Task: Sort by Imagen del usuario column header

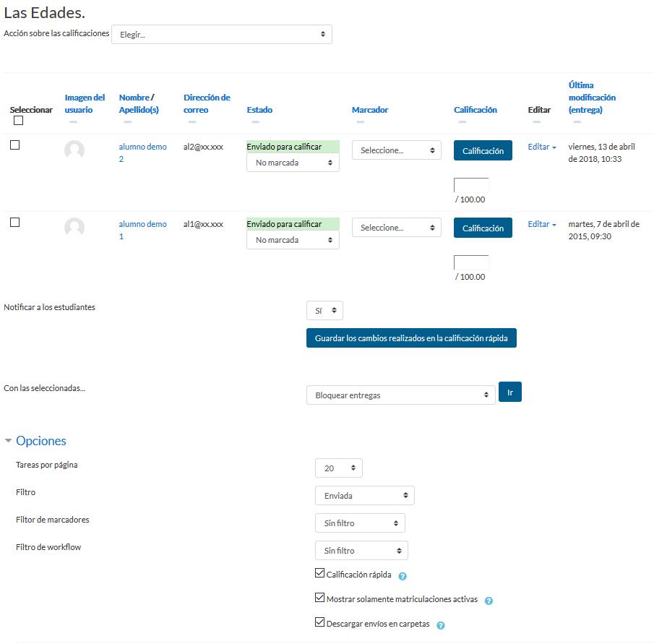Action: pyautogui.click(x=85, y=103)
